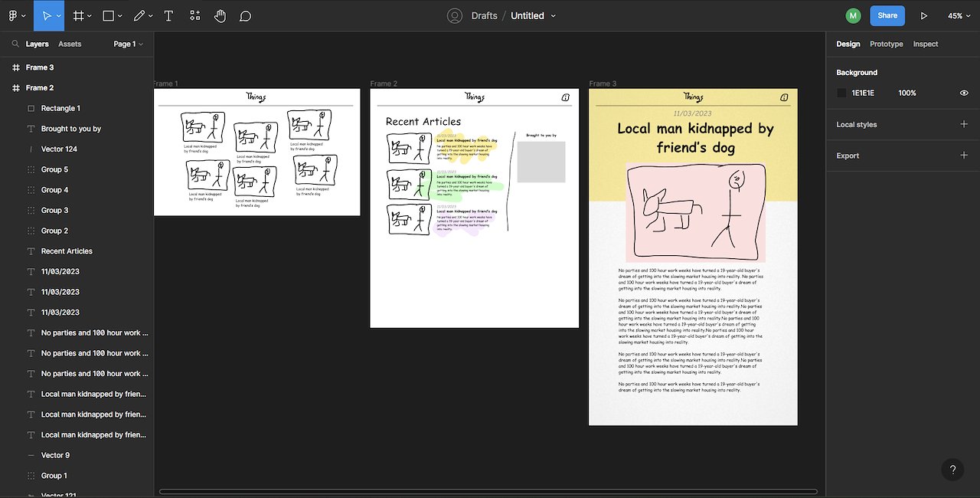
Task: Expand the Page 1 pages dropdown
Action: [128, 44]
